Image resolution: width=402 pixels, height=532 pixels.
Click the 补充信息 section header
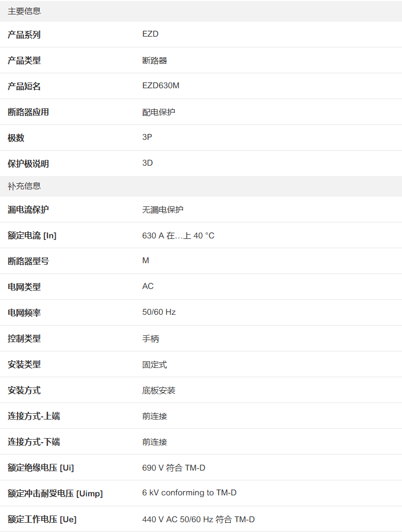coord(24,186)
